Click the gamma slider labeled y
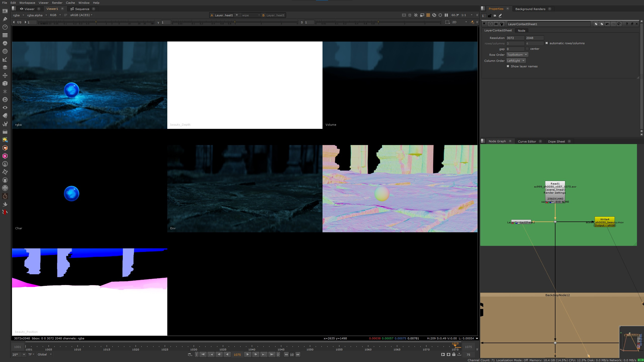The height and width of the screenshot is (362, 644). 235,23
